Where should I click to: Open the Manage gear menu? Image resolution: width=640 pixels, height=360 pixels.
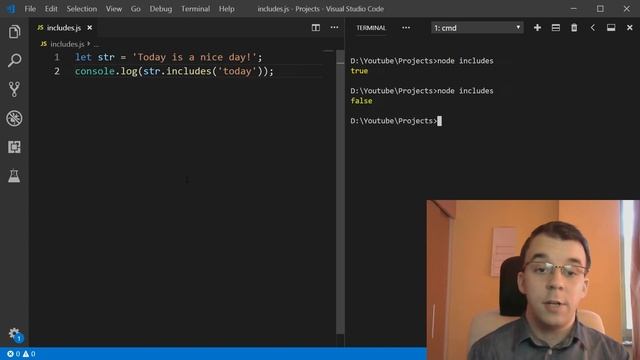point(15,334)
